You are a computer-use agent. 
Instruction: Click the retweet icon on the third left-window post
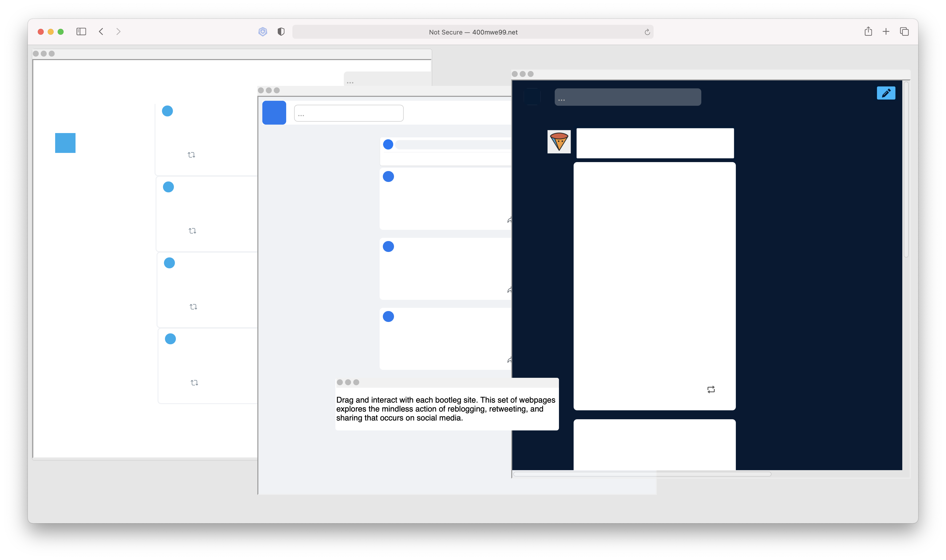(193, 307)
